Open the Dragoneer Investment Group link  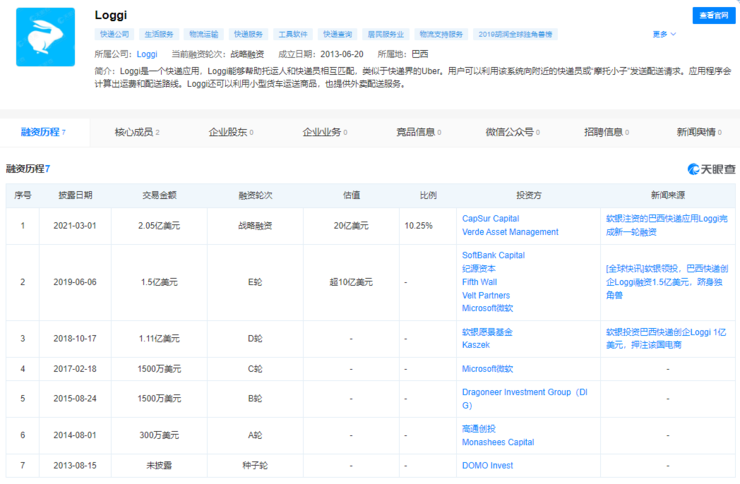click(525, 399)
